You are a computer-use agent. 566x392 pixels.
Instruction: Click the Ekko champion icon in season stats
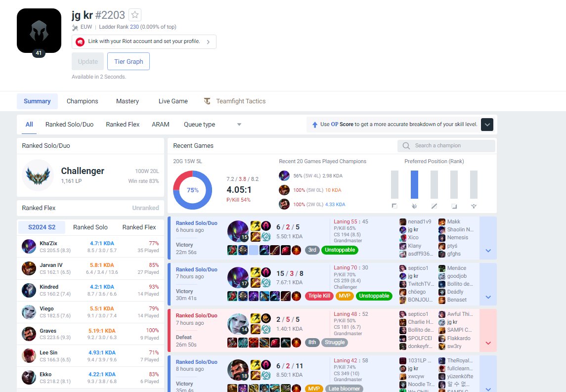pos(29,378)
